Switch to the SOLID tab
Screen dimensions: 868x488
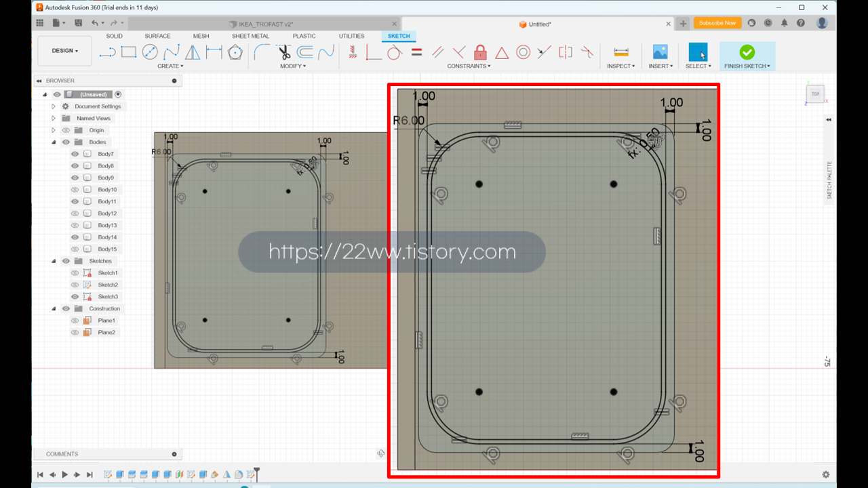tap(114, 36)
